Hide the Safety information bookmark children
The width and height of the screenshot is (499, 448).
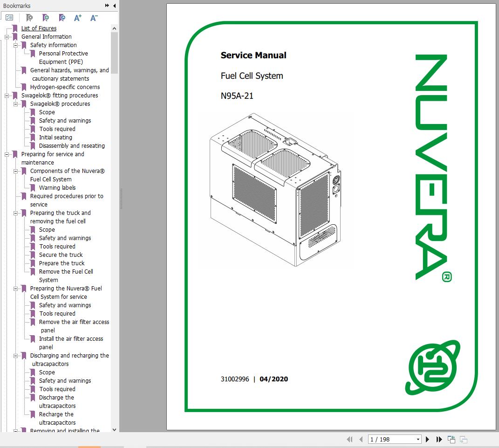[x=15, y=45]
